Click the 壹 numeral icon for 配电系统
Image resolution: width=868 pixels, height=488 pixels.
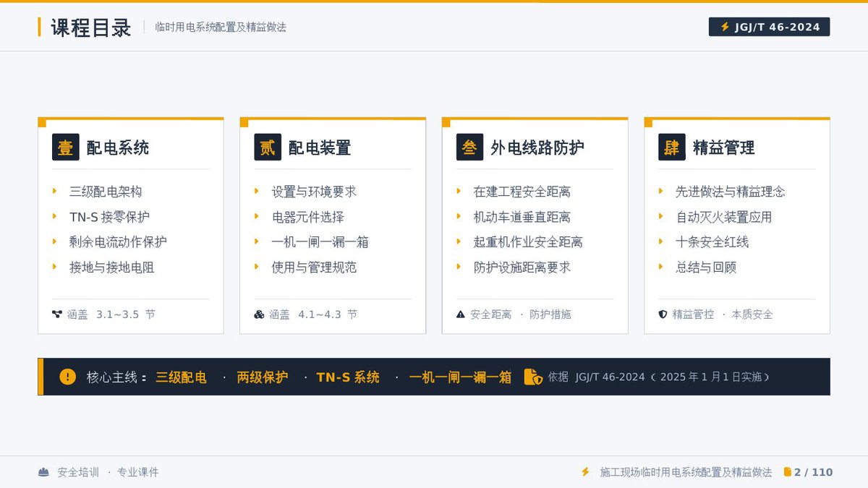pos(66,147)
